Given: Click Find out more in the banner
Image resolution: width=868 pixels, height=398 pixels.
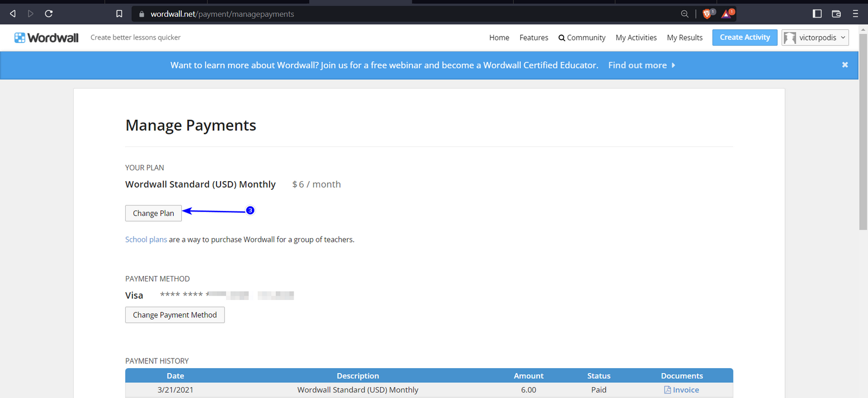Looking at the screenshot, I should coord(642,65).
